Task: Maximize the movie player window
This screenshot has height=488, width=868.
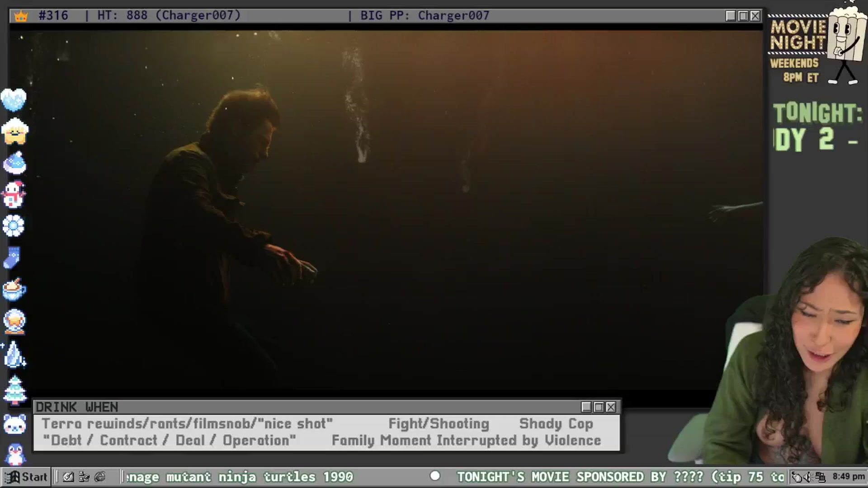Action: (743, 16)
